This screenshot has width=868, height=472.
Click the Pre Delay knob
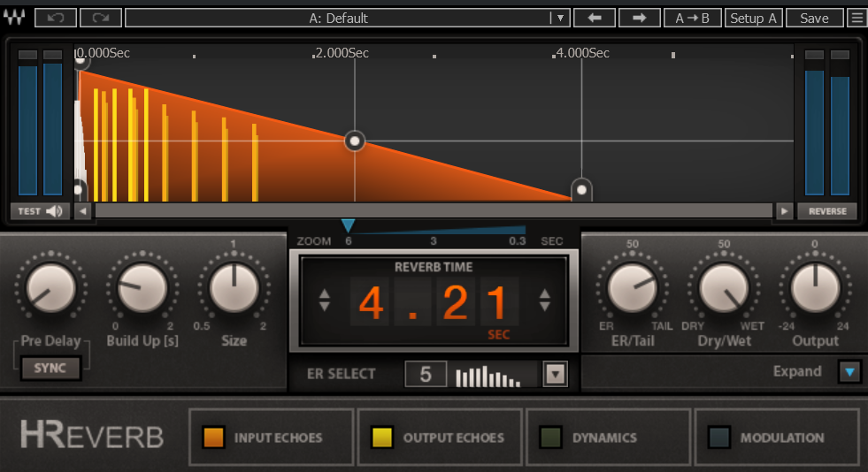[51, 288]
